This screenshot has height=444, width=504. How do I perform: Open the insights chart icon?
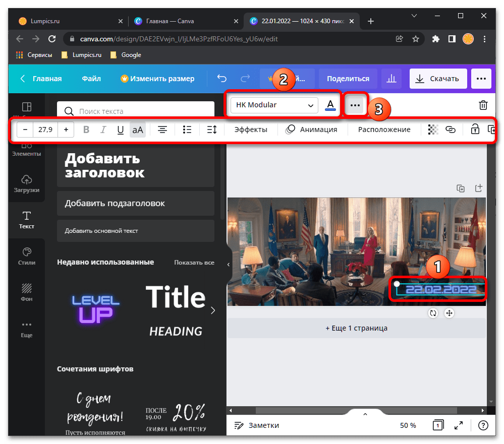pos(391,79)
